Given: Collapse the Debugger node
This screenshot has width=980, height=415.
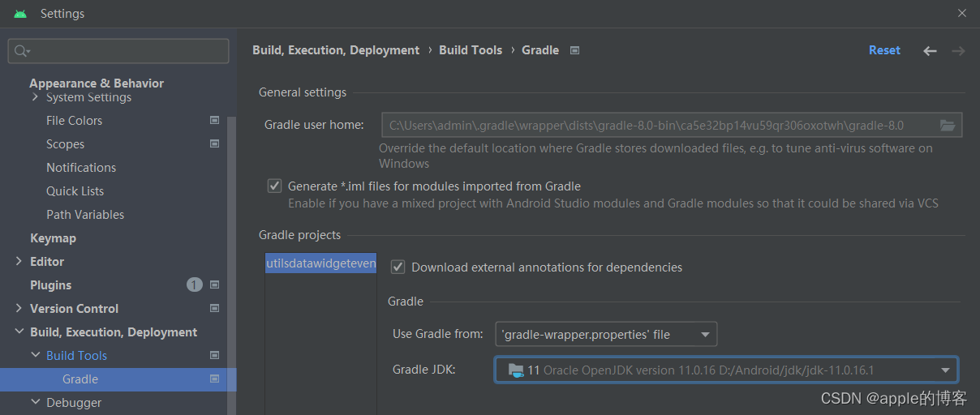Looking at the screenshot, I should click(35, 402).
